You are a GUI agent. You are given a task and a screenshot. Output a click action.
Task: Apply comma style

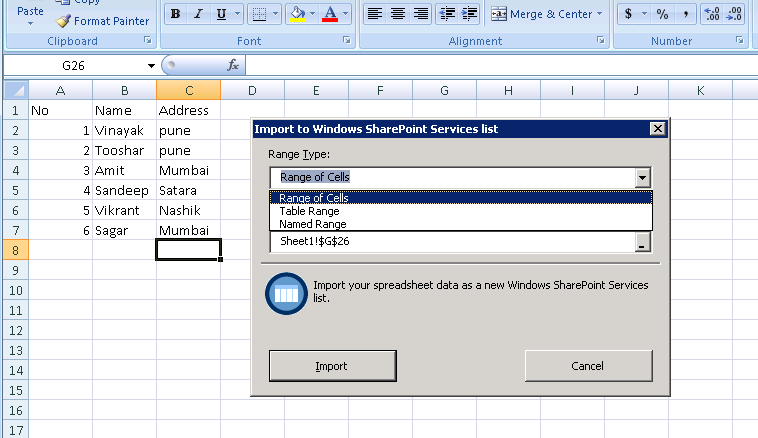(685, 14)
